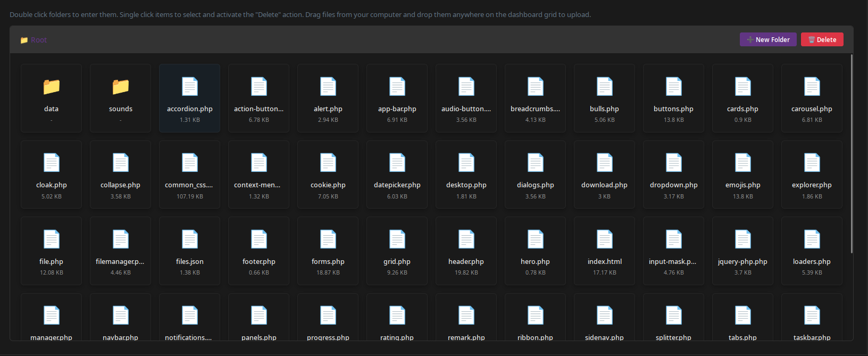Choose the loaders.php file icon
868x356 pixels.
click(x=812, y=239)
